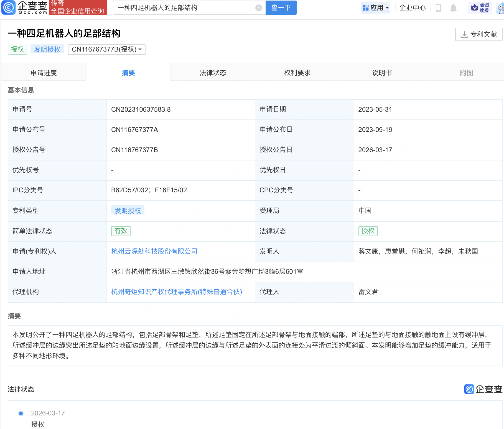
Task: Switch to the legal status tab
Action: click(x=213, y=73)
